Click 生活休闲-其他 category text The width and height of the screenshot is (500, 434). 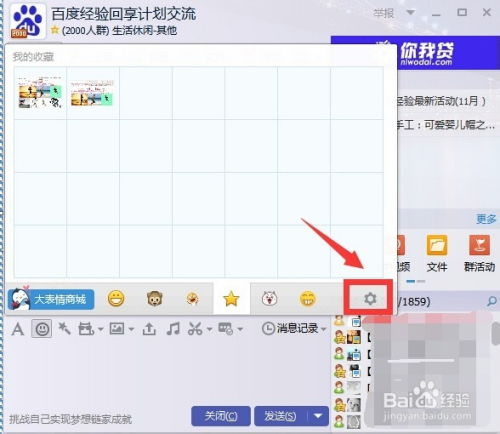click(x=144, y=30)
